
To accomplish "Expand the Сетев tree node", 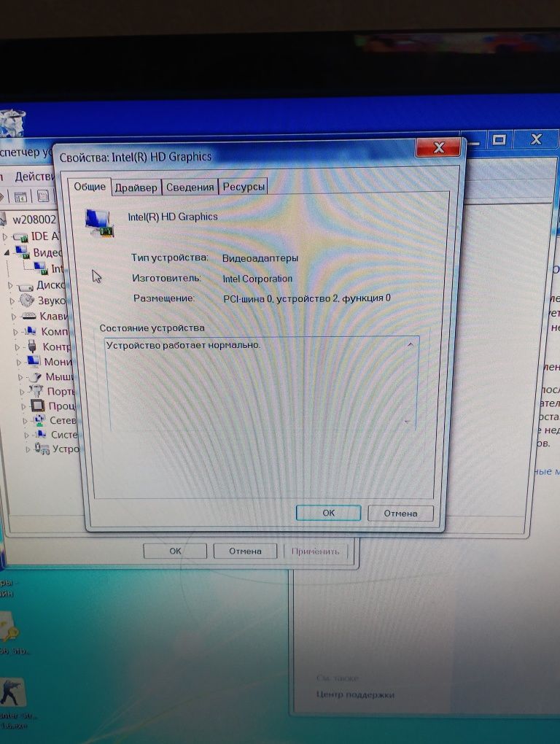I will point(25,421).
